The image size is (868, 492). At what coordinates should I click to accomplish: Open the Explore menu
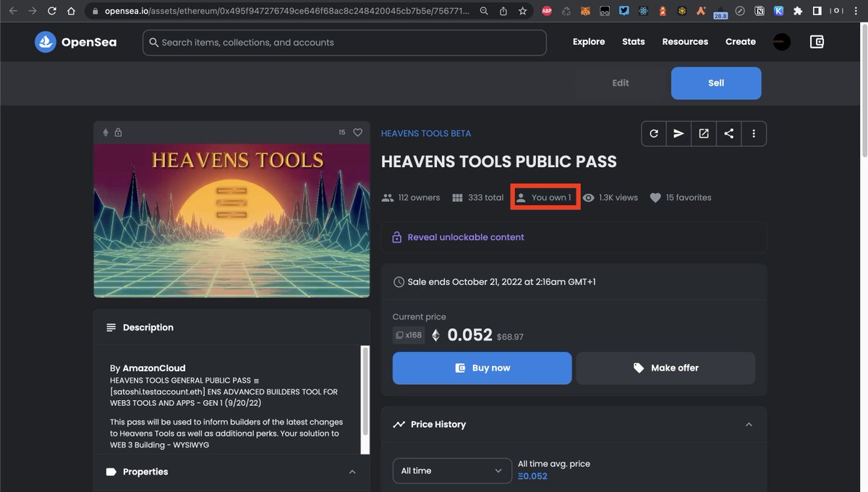pyautogui.click(x=589, y=42)
